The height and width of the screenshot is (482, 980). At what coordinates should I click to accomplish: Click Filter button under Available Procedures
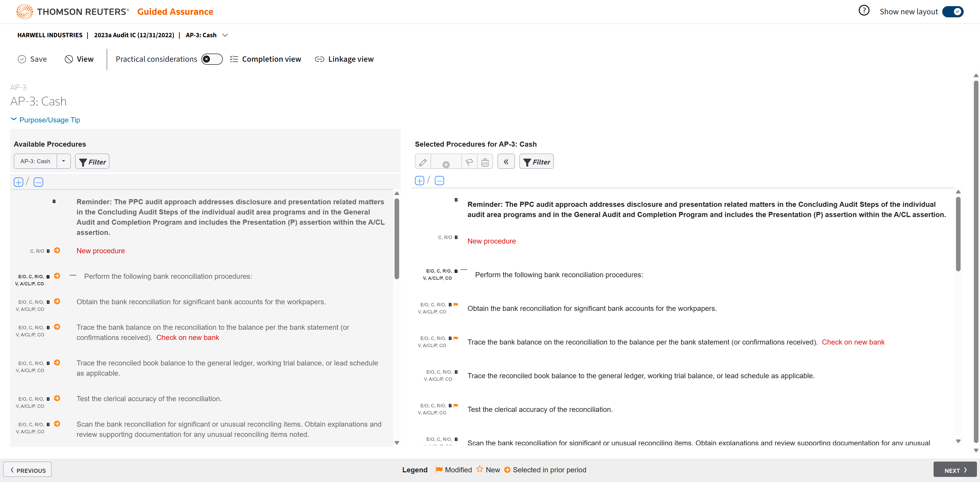tap(92, 161)
